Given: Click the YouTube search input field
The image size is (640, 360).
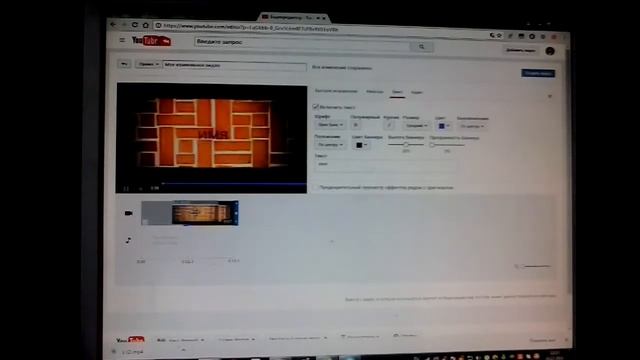Looking at the screenshot, I should coord(302,43).
